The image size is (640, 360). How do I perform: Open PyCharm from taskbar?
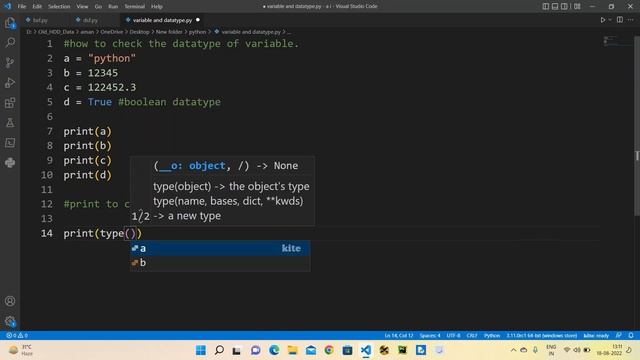(402, 350)
